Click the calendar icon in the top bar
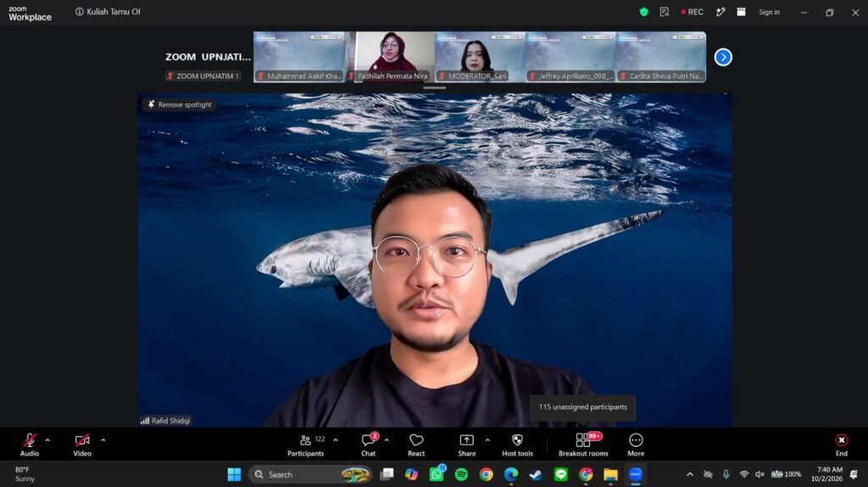This screenshot has height=487, width=868. point(741,12)
